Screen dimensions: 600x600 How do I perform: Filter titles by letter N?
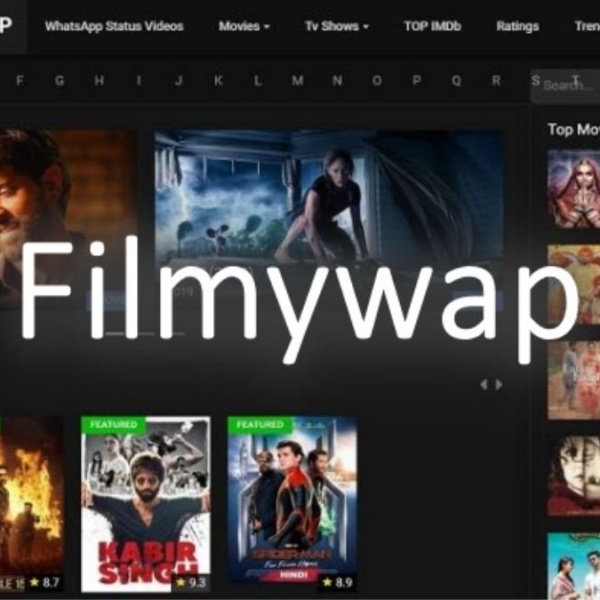pos(337,80)
